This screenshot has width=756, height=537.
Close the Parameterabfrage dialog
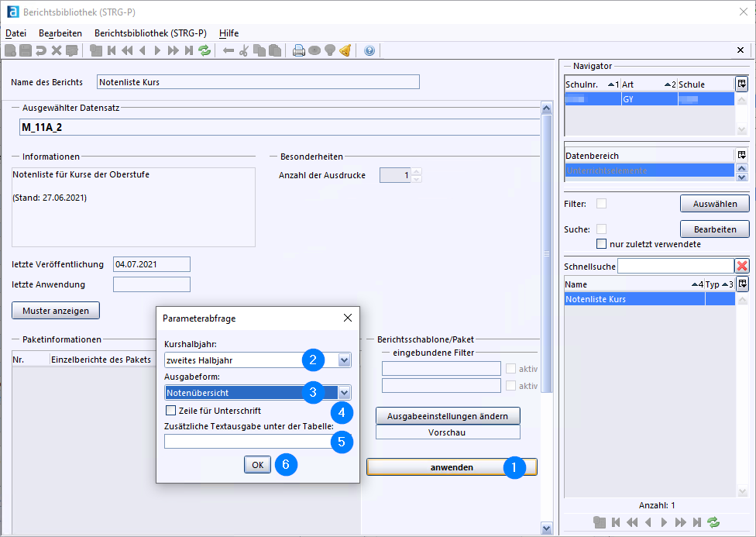348,318
